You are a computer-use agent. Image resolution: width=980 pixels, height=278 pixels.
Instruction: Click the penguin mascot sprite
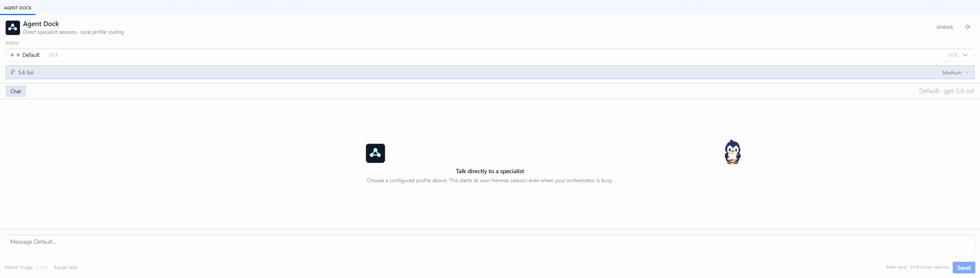733,152
